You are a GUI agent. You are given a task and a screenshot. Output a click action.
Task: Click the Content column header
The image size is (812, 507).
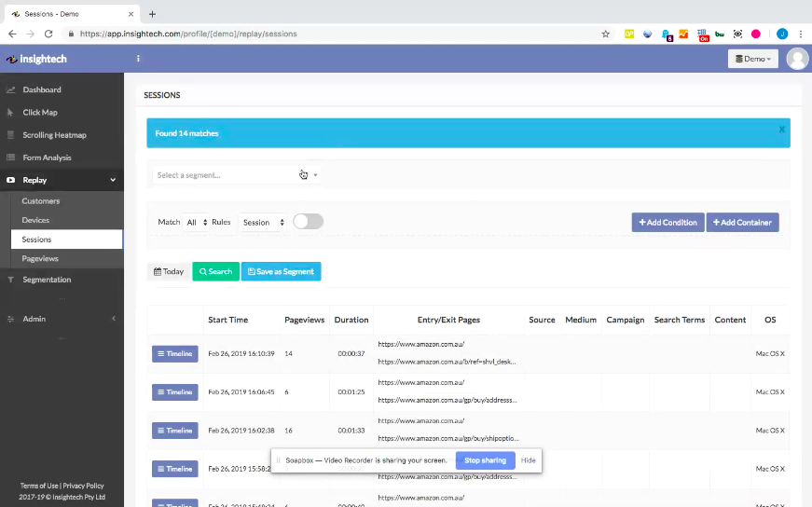point(730,320)
